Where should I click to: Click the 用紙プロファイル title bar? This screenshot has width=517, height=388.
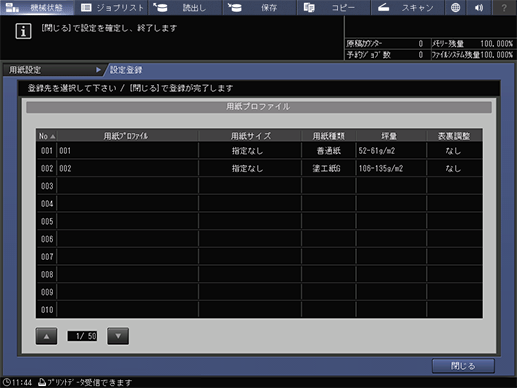click(259, 107)
